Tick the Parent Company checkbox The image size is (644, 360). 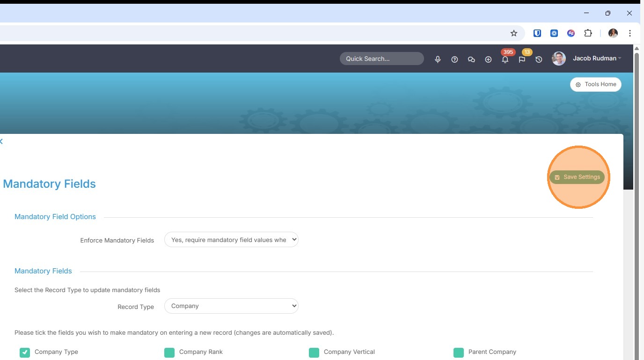459,353
